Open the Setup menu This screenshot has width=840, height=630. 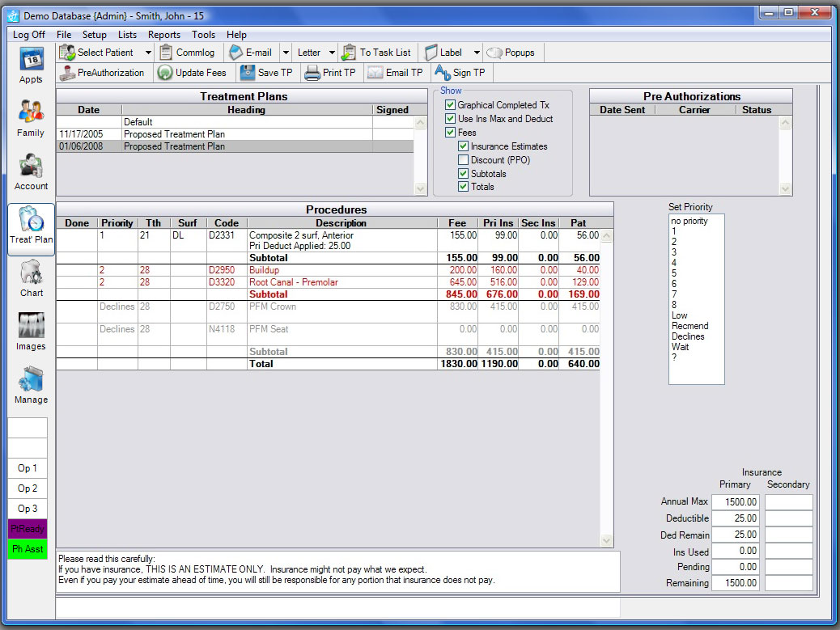[95, 35]
